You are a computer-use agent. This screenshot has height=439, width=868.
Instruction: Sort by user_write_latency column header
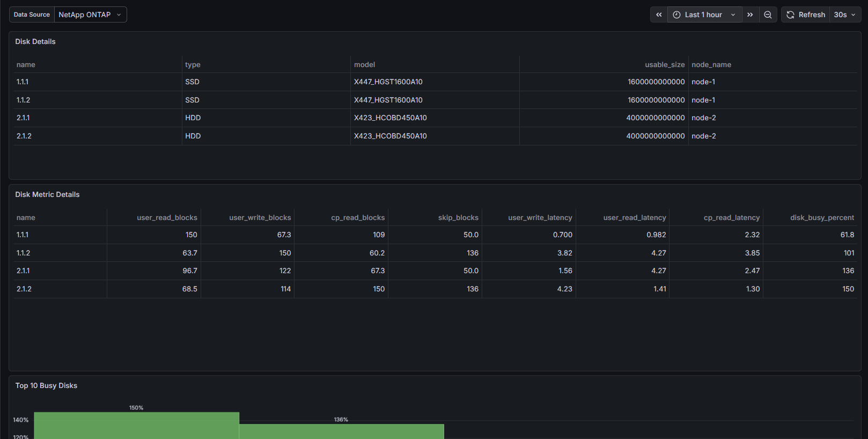540,217
